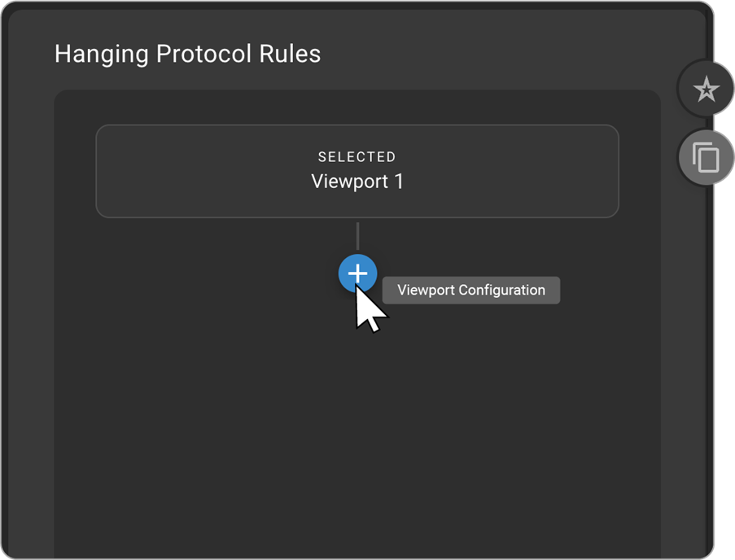The image size is (735, 560).
Task: Tap the round star button on the right edge
Action: click(x=706, y=90)
